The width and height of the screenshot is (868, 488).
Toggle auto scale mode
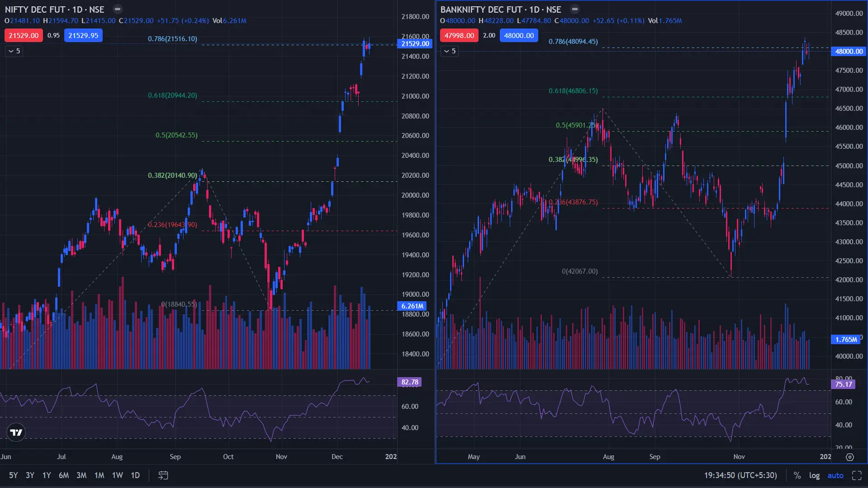[x=835, y=475]
